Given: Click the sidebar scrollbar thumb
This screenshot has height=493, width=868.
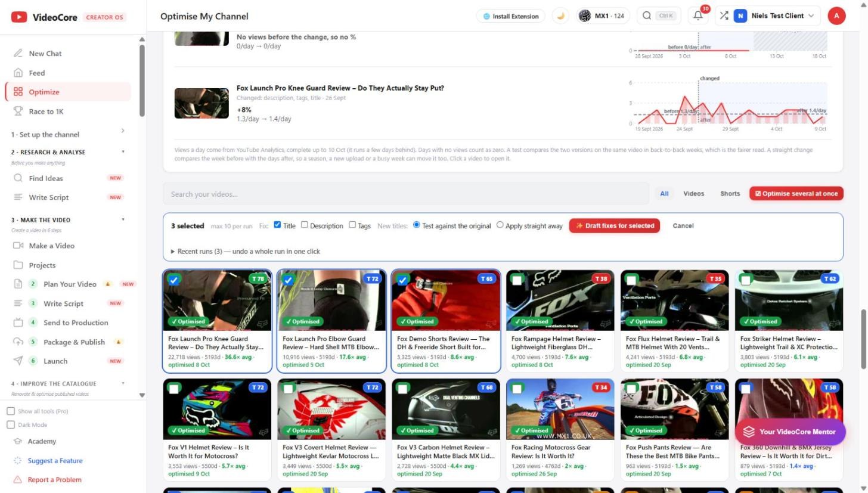Looking at the screenshot, I should (142, 80).
